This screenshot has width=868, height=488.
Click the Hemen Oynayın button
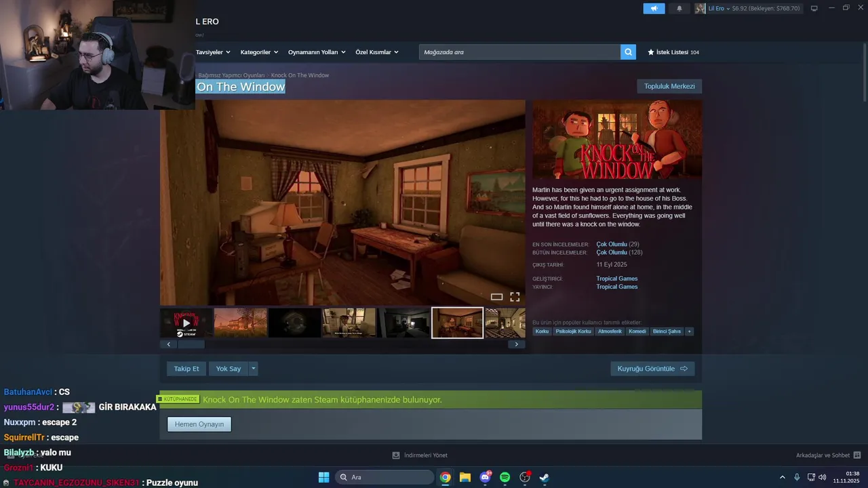(199, 424)
